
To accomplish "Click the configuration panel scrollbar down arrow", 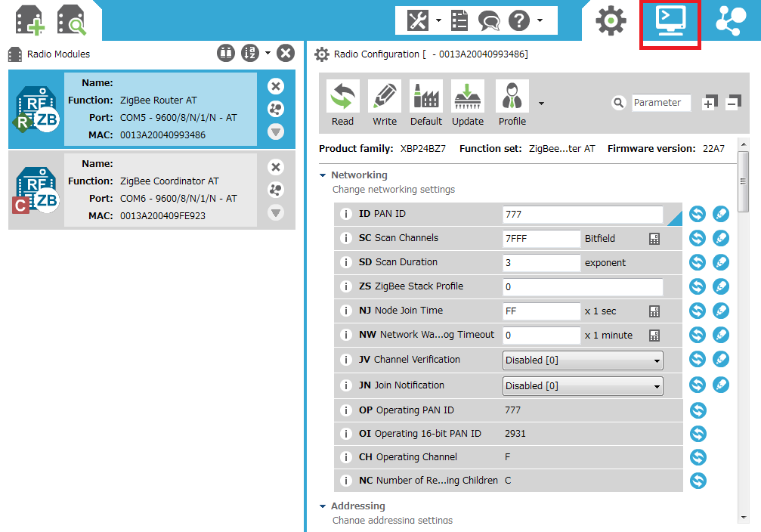I will click(743, 518).
